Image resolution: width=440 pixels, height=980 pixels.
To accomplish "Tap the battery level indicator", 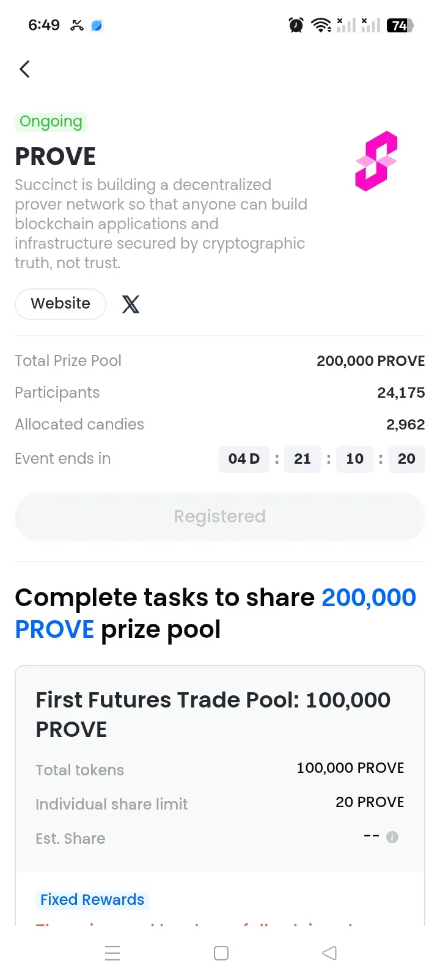I will 400,25.
